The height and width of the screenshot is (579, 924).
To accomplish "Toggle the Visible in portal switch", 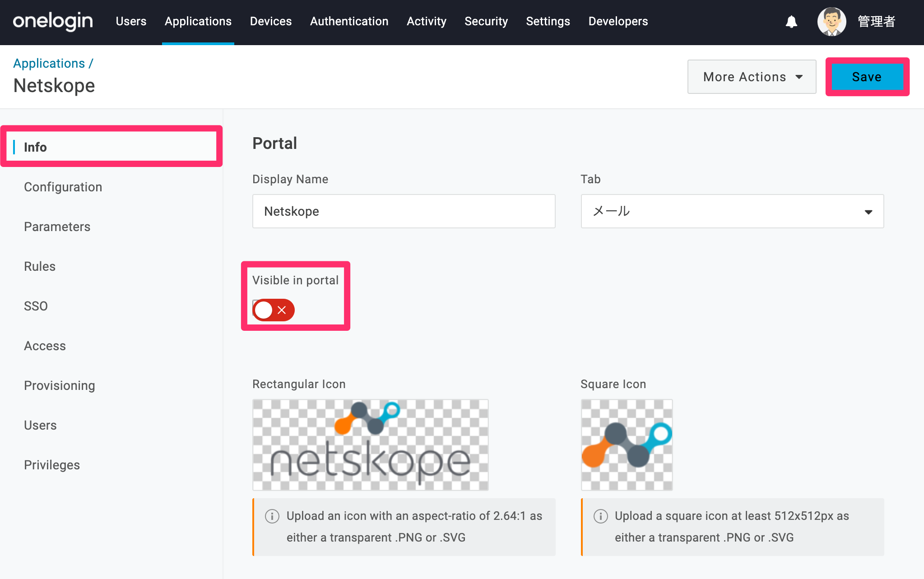I will point(274,310).
